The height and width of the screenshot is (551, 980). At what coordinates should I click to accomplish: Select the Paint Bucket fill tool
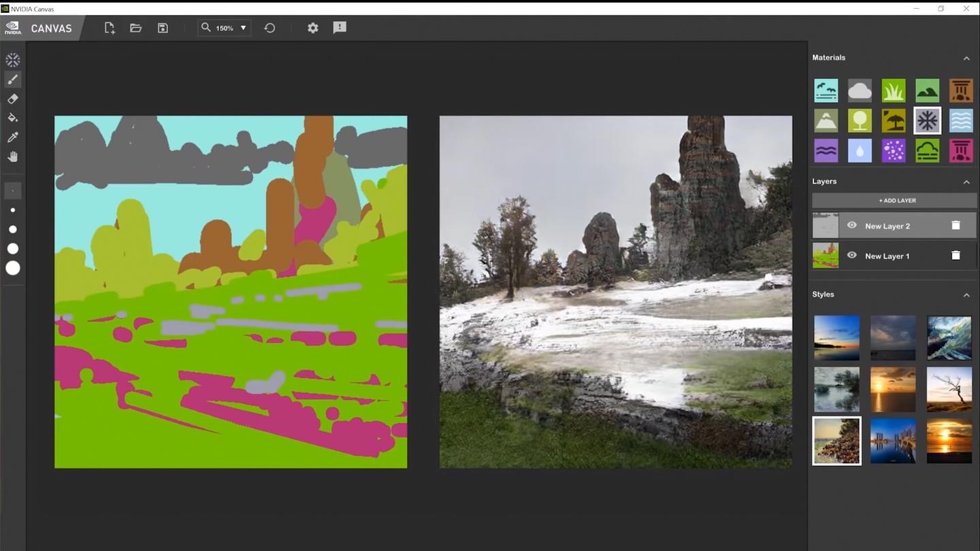pos(12,118)
